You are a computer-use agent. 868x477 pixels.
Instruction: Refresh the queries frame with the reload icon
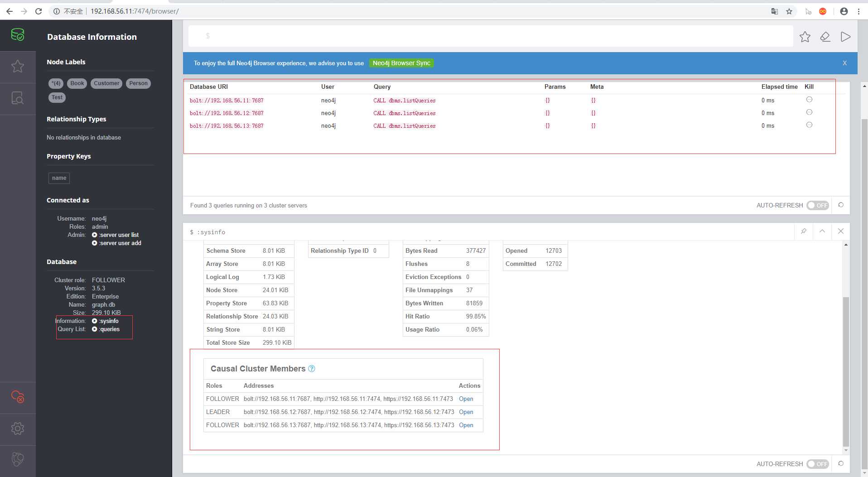(841, 205)
